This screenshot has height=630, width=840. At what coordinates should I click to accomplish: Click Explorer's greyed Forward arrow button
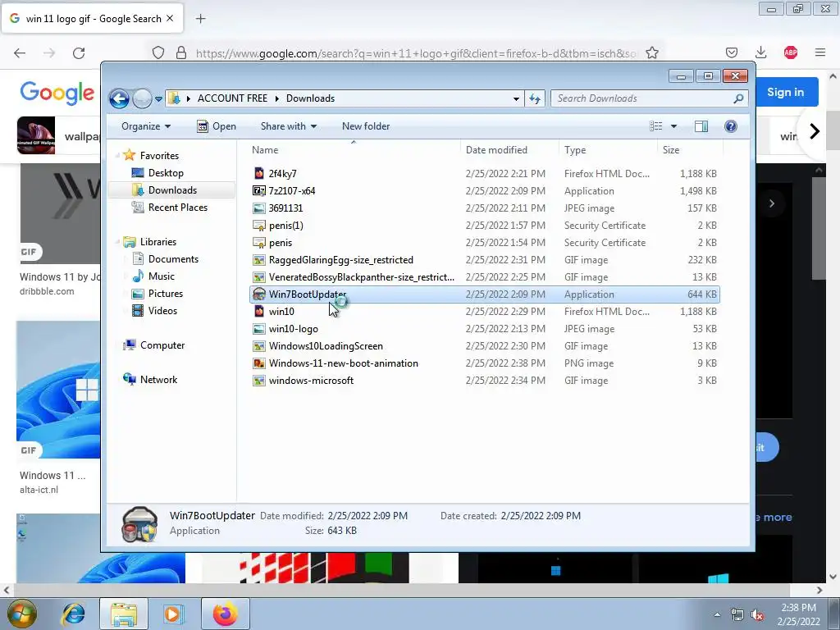[x=142, y=98]
